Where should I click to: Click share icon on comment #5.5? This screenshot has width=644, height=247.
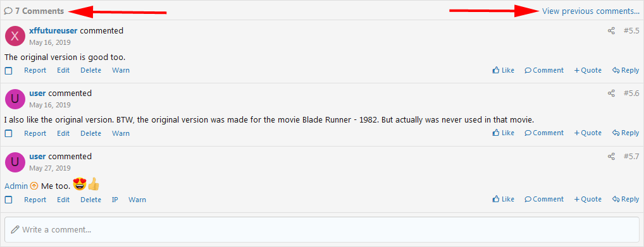[611, 31]
